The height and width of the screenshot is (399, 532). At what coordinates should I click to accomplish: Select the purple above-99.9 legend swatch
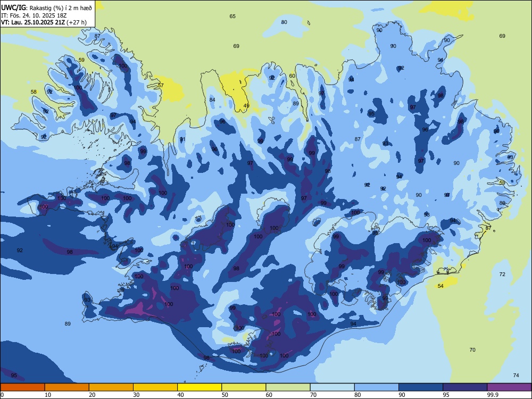click(x=509, y=387)
